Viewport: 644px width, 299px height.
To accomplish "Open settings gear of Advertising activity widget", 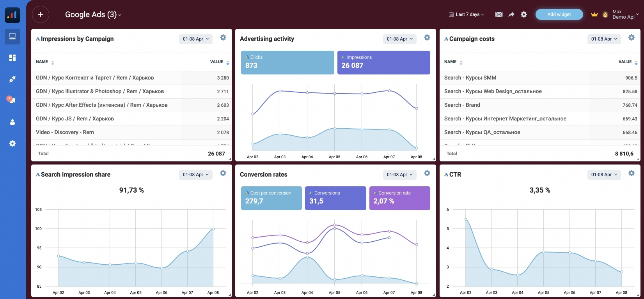I will [x=427, y=38].
